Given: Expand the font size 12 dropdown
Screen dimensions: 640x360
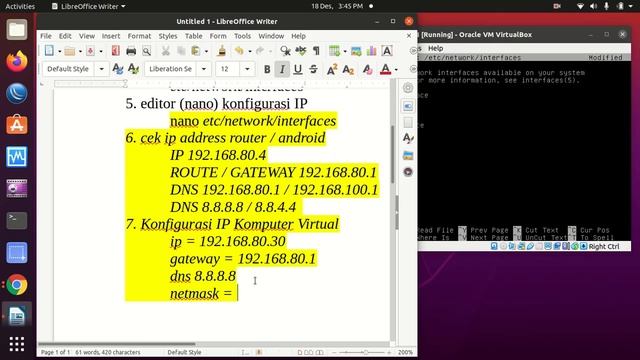Looking at the screenshot, I should 247,69.
